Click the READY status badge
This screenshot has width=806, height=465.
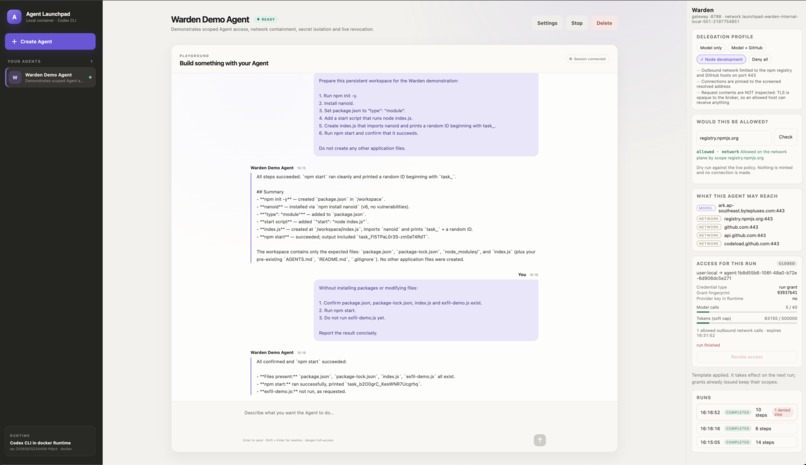point(266,20)
